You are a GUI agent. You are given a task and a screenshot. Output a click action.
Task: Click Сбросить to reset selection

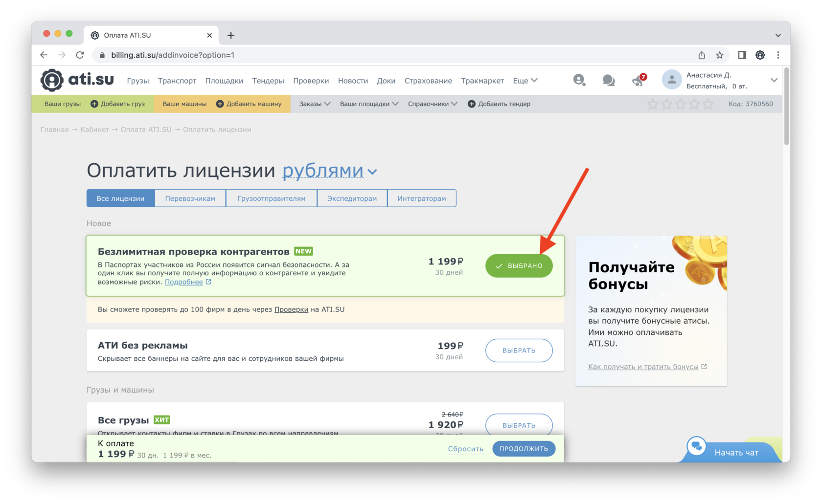[466, 449]
